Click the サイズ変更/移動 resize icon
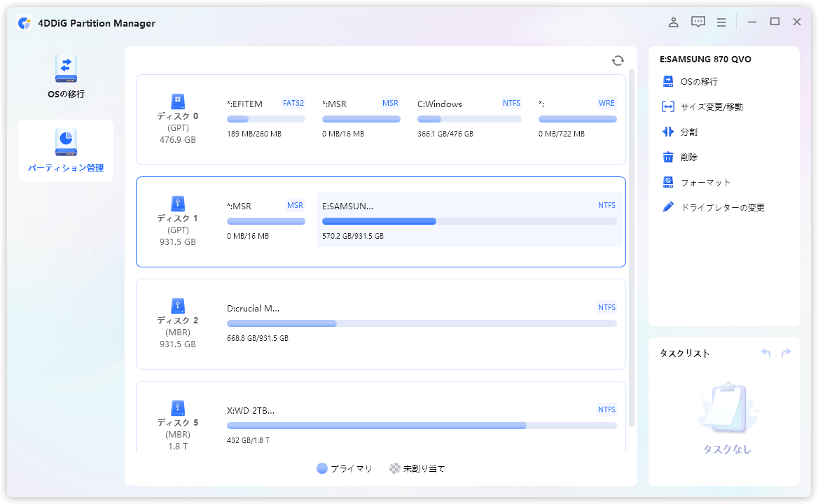 click(x=667, y=107)
